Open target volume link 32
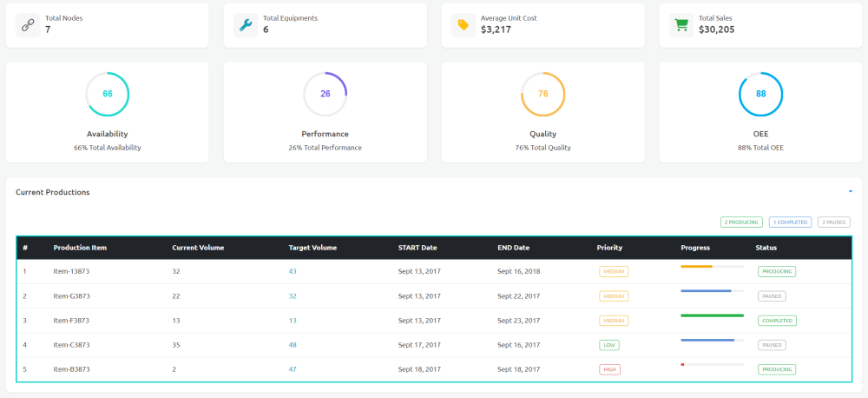 click(x=293, y=296)
